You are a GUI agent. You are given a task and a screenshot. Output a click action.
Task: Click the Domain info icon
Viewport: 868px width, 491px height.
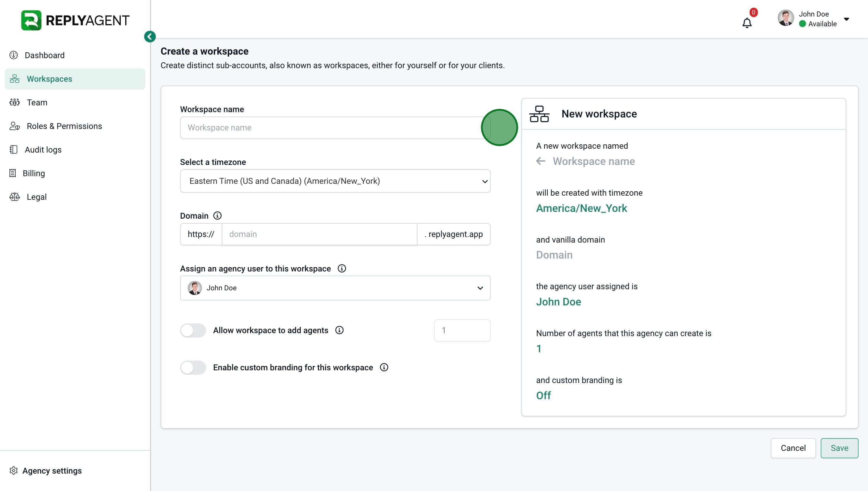218,216
